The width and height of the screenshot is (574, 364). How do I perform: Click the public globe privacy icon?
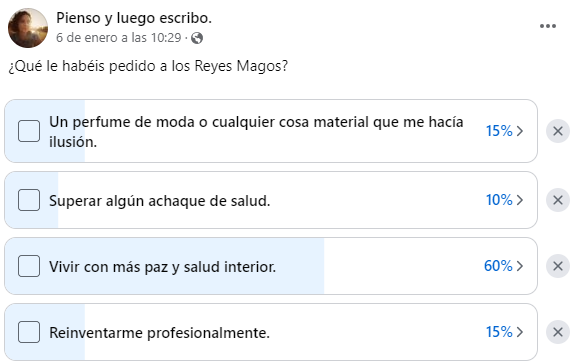point(197,38)
